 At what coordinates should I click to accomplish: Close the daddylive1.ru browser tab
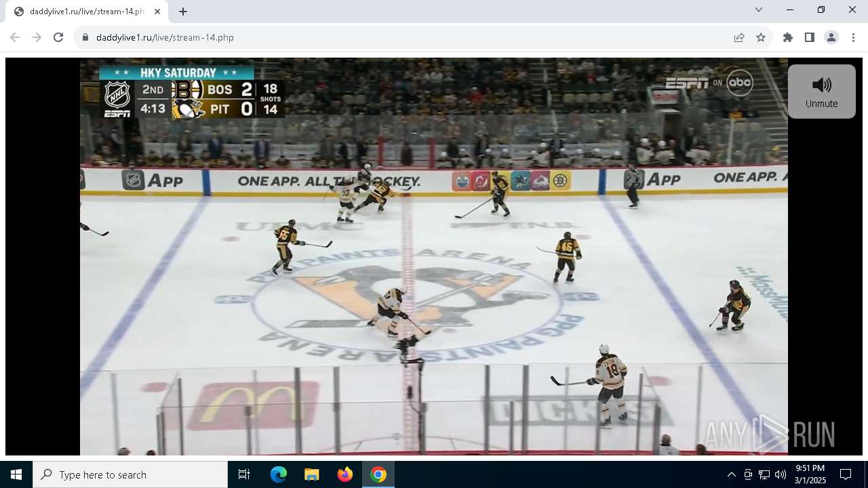[x=157, y=12]
